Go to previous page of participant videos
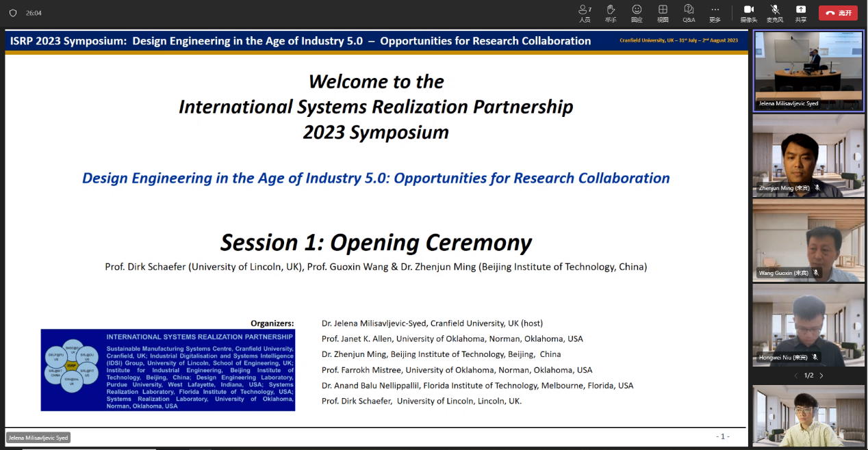 tap(795, 375)
